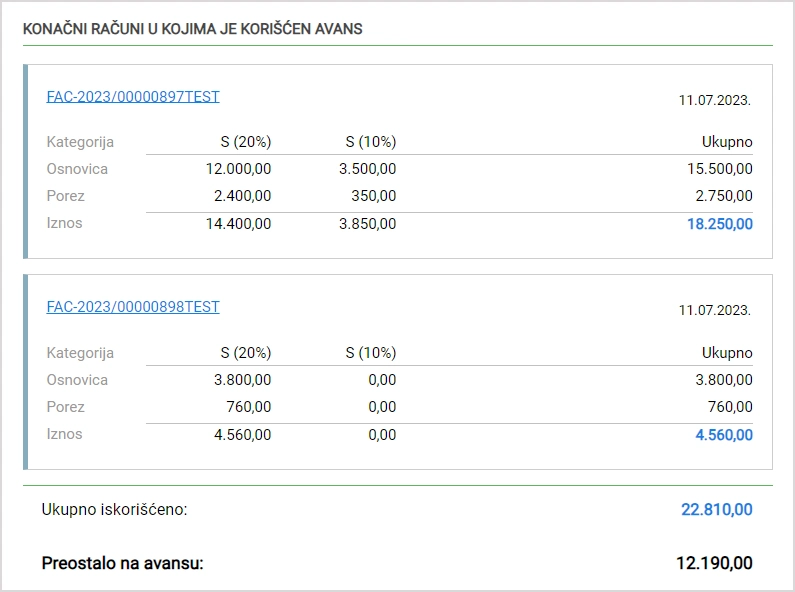Click S (20%) header in invoice 00000898TEST
Image resolution: width=795 pixels, height=592 pixels.
246,353
